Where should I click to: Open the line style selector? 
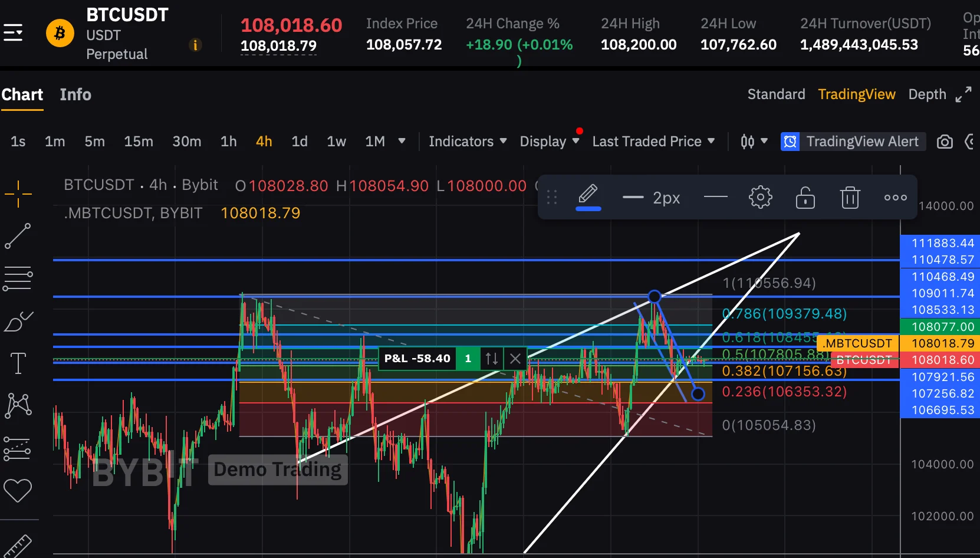(x=716, y=197)
